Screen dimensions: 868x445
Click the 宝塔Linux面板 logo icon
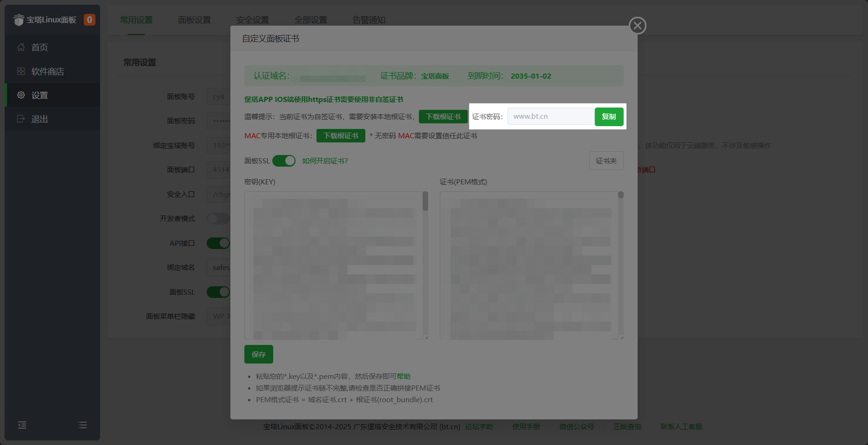pyautogui.click(x=19, y=20)
